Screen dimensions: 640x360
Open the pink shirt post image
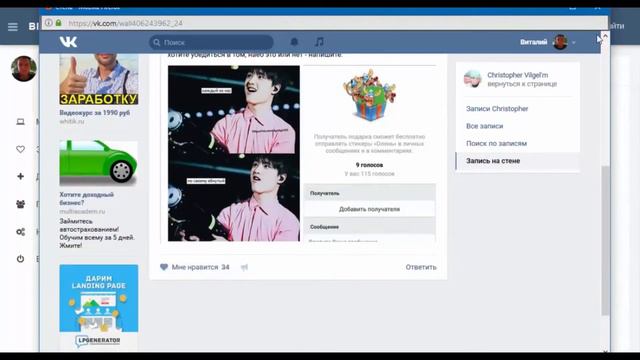click(x=233, y=153)
